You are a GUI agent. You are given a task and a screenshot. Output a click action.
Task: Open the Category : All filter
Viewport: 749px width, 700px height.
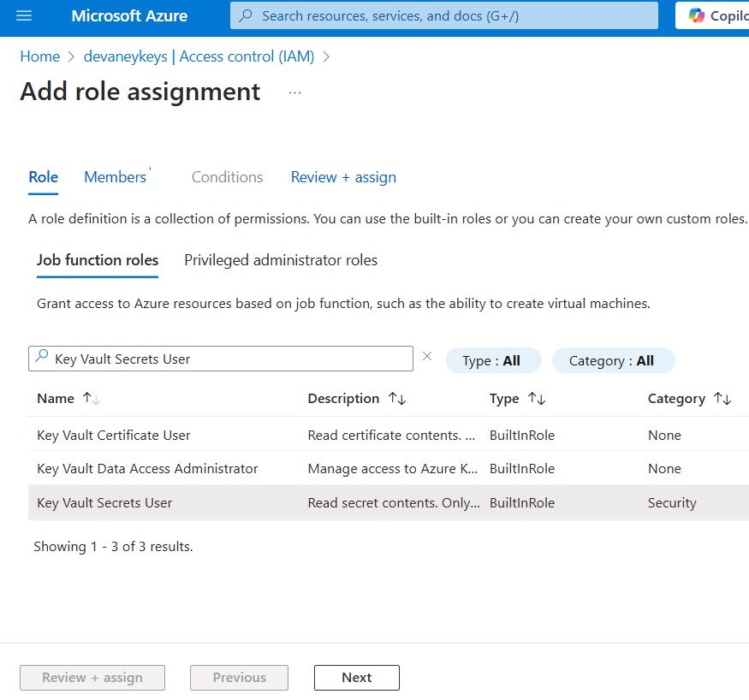614,360
